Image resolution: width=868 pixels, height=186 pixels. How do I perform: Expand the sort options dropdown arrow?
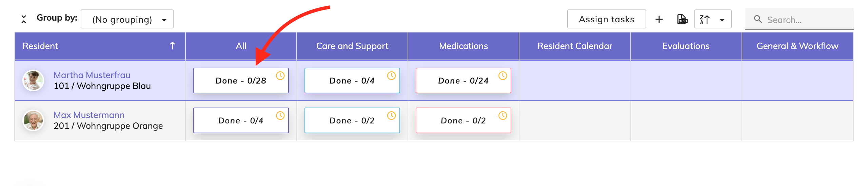[x=722, y=20]
